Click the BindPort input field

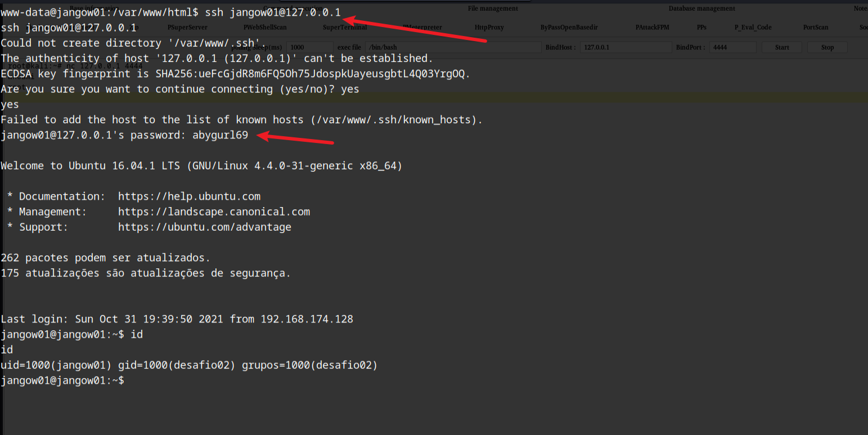732,47
